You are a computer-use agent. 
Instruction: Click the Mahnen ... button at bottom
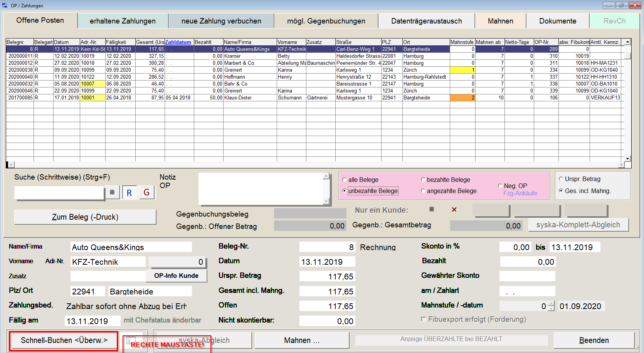(302, 340)
